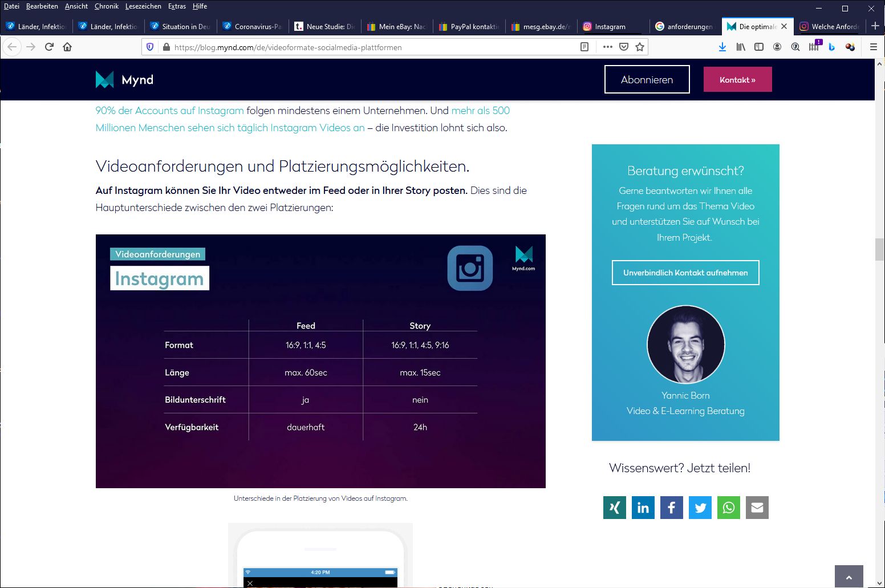Toggle the Firefox sidebar view
This screenshot has width=885, height=588.
pos(759,47)
